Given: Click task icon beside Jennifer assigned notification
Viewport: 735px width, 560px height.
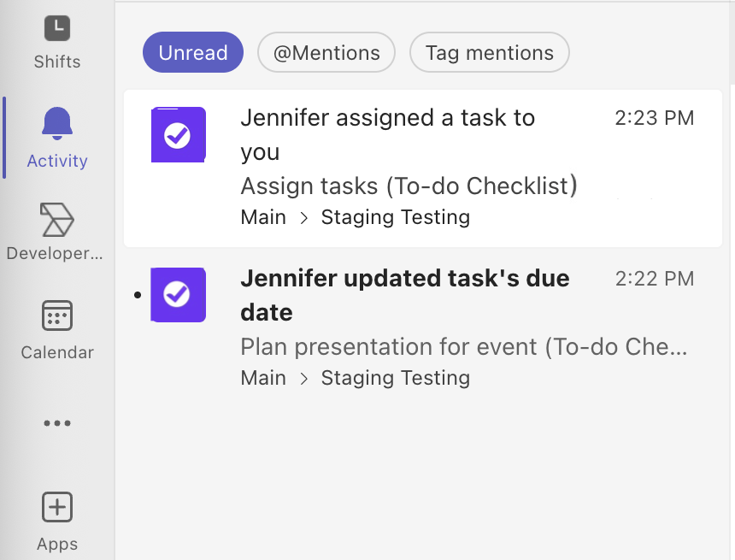Looking at the screenshot, I should (178, 134).
